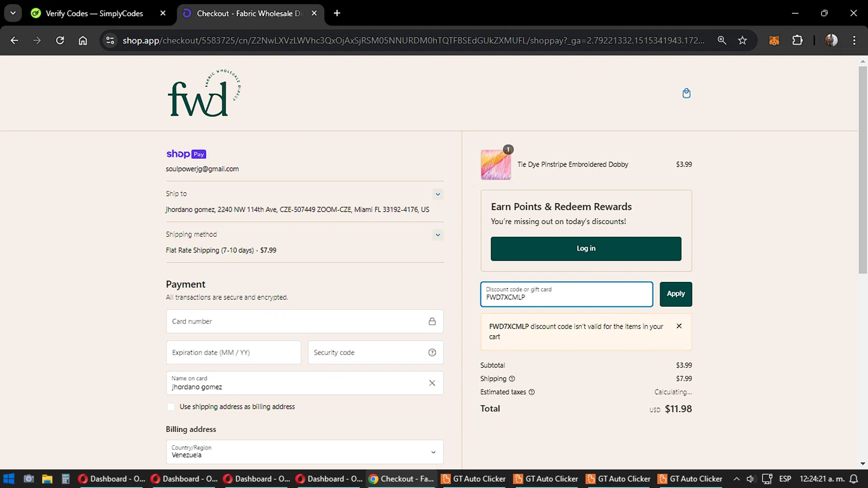Click the soulpowerjg@gmail.com email text
The height and width of the screenshot is (488, 868).
[x=203, y=169]
